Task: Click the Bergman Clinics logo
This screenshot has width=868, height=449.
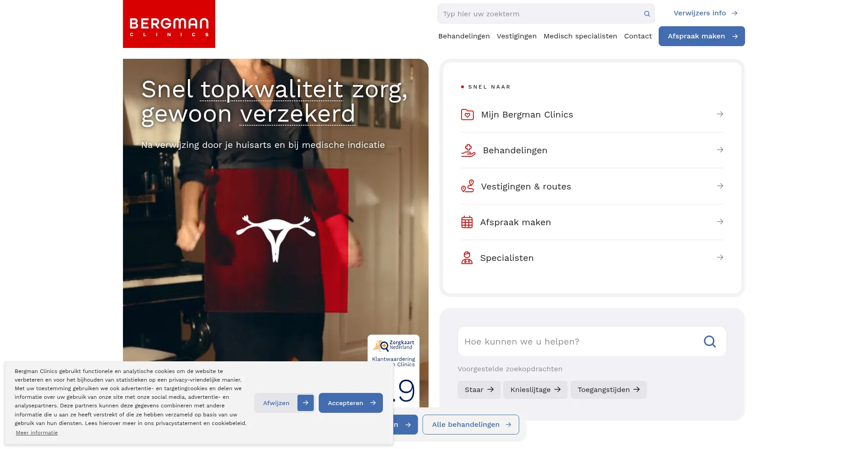Action: click(x=169, y=24)
